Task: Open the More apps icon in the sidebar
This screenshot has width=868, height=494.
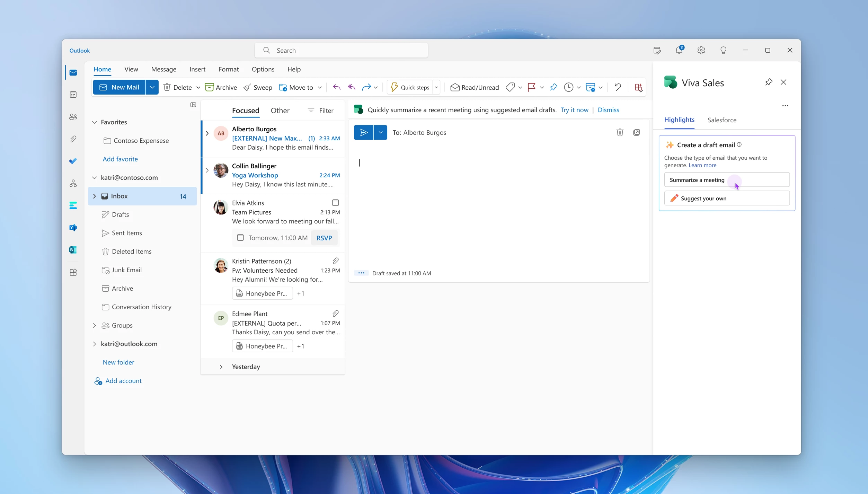Action: pyautogui.click(x=73, y=272)
